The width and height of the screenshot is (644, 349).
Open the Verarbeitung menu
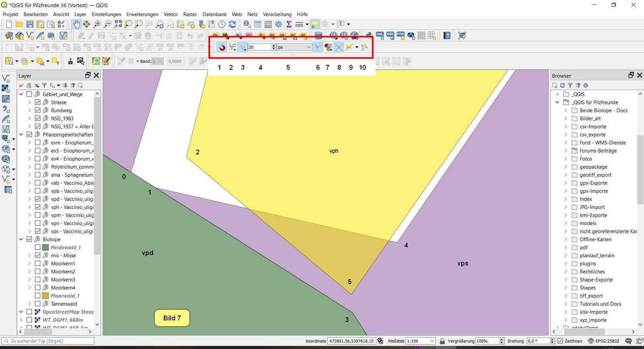point(277,14)
